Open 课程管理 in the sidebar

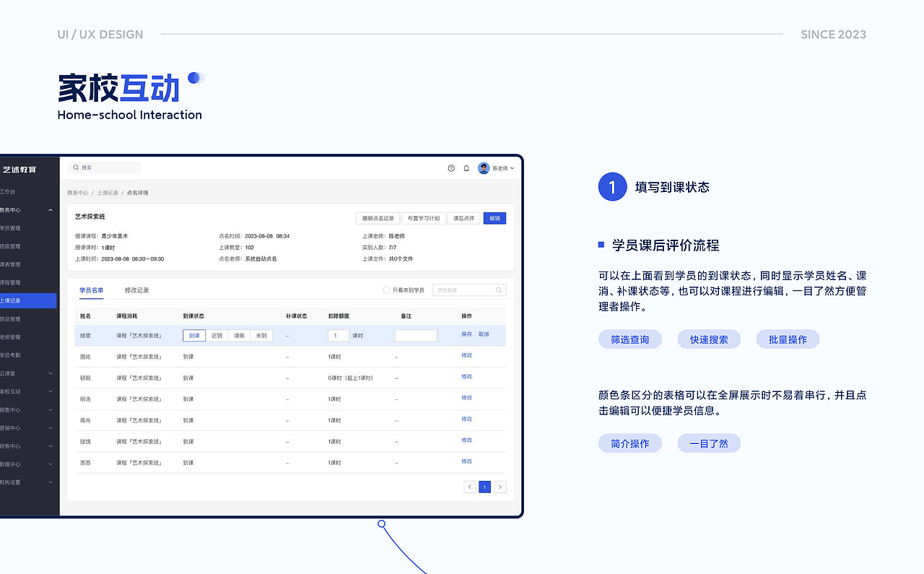[10, 282]
